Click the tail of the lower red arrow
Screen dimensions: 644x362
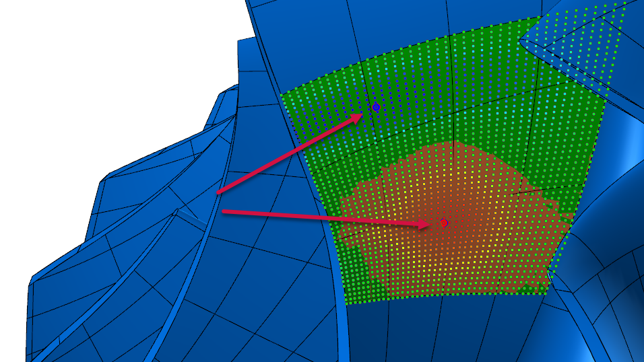tap(224, 212)
